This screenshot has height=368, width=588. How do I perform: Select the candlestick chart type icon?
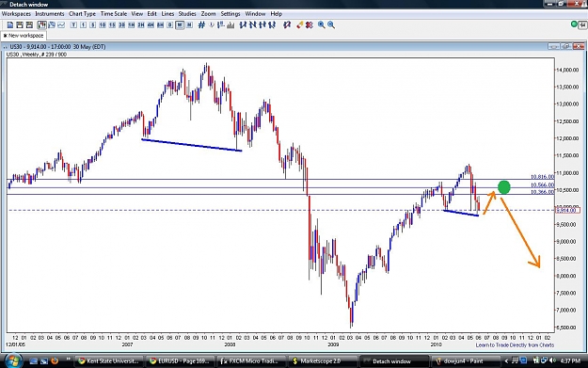[x=41, y=25]
